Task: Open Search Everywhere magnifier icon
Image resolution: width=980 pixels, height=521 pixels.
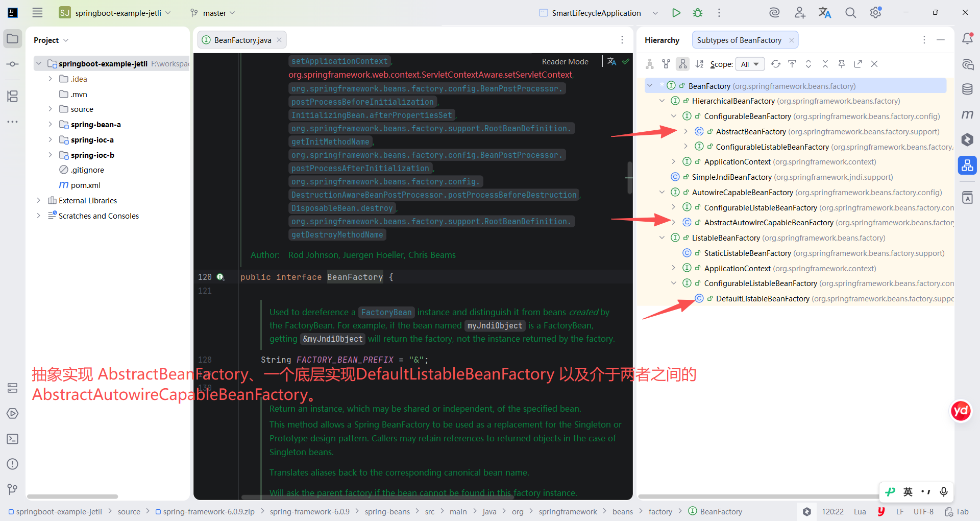Action: (850, 13)
